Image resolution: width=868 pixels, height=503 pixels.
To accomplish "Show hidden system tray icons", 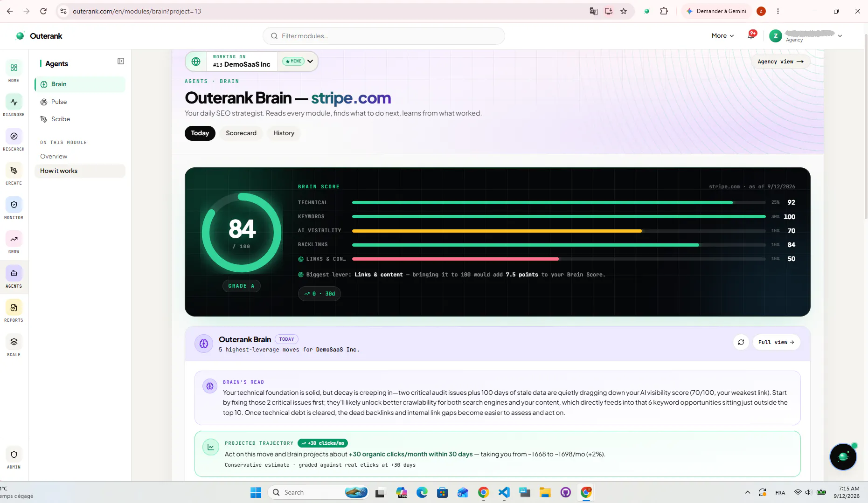I will tap(748, 492).
